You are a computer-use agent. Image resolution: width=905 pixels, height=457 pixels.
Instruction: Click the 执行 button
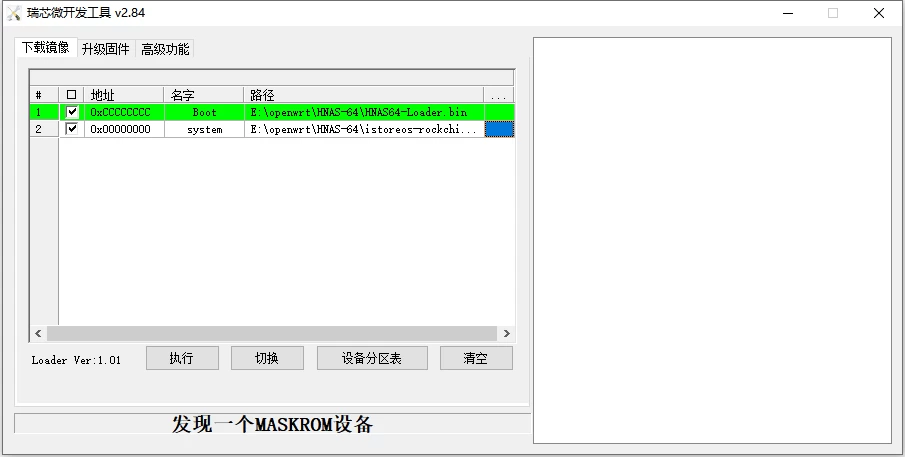tap(182, 358)
